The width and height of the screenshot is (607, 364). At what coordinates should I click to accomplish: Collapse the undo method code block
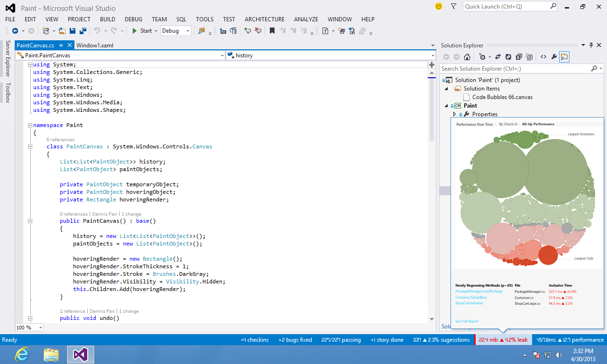[x=30, y=318]
